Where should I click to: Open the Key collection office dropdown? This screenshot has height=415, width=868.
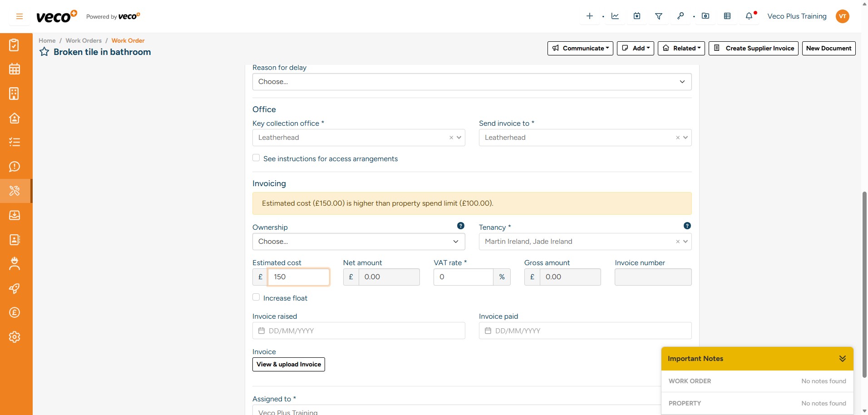pyautogui.click(x=359, y=138)
